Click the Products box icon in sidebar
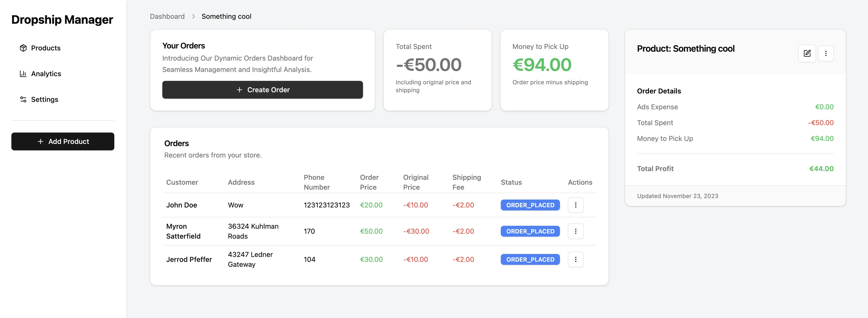The height and width of the screenshot is (318, 868). 23,48
